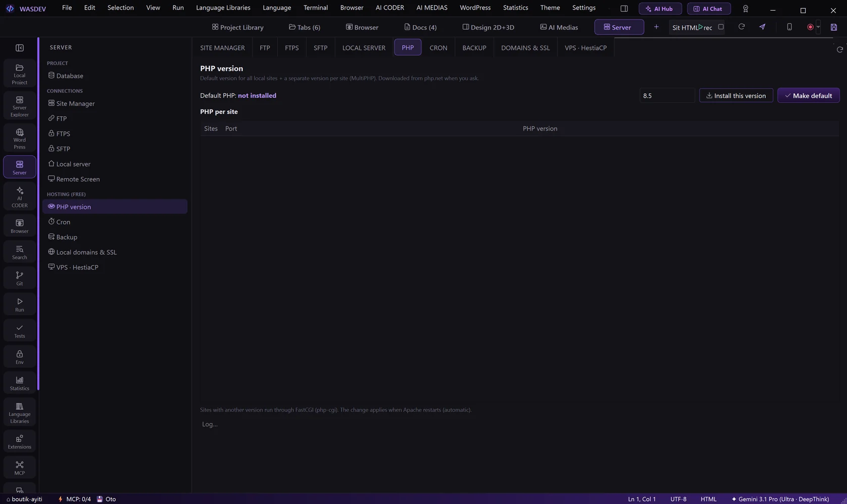The height and width of the screenshot is (504, 847).
Task: Select Remote Screen in the sidebar
Action: click(115, 179)
